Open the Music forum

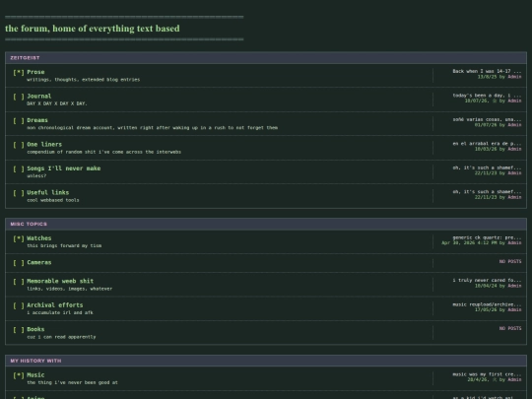35,375
